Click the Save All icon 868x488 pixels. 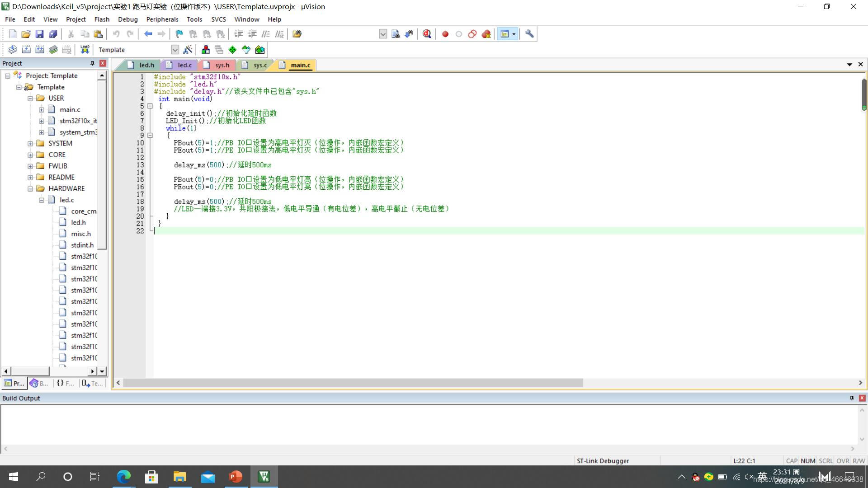(53, 34)
